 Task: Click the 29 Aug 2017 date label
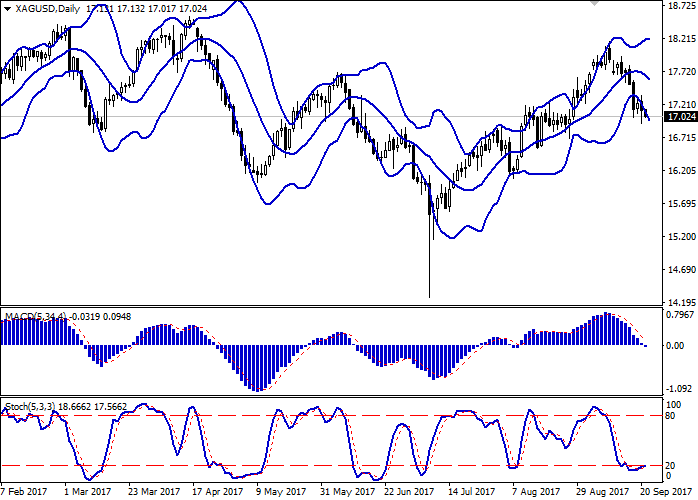[602, 492]
